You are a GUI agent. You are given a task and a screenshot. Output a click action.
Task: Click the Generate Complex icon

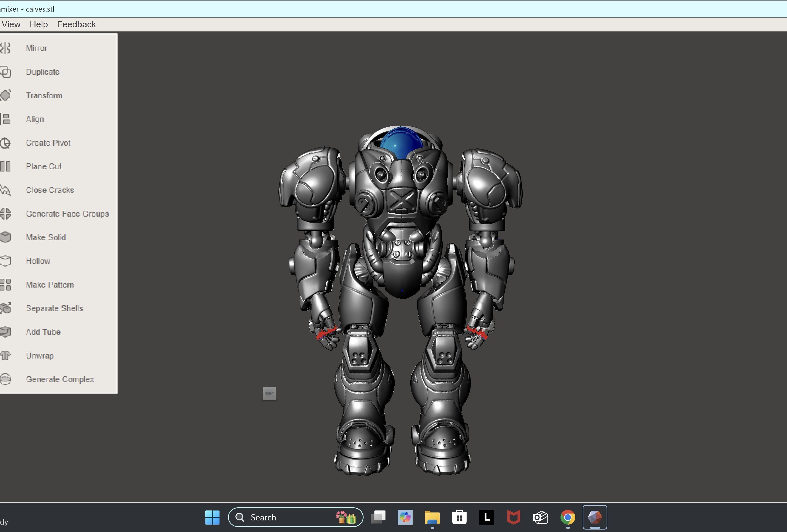click(5, 379)
